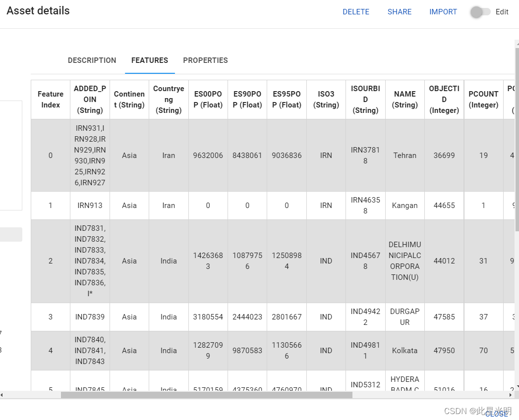Image resolution: width=519 pixels, height=420 pixels.
Task: Click the 9870583 ES90POP value
Action: [247, 350]
